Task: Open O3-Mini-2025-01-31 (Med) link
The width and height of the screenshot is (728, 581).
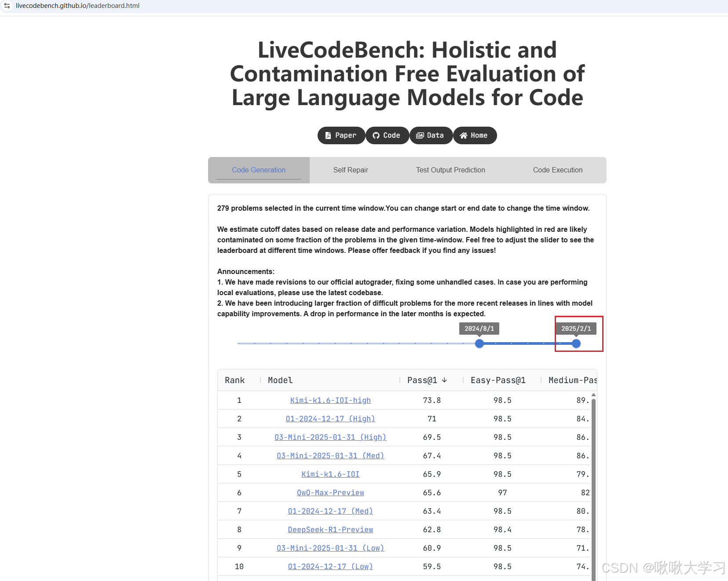Action: pos(330,456)
